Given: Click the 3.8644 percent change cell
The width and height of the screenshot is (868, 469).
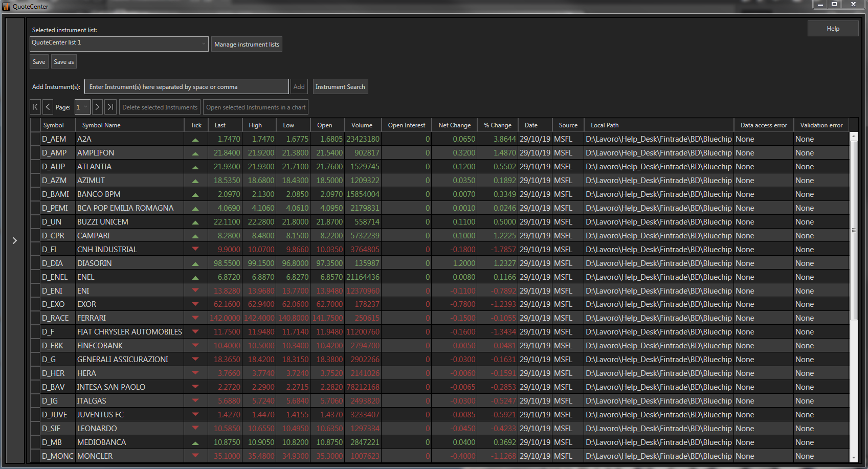Looking at the screenshot, I should [x=498, y=139].
